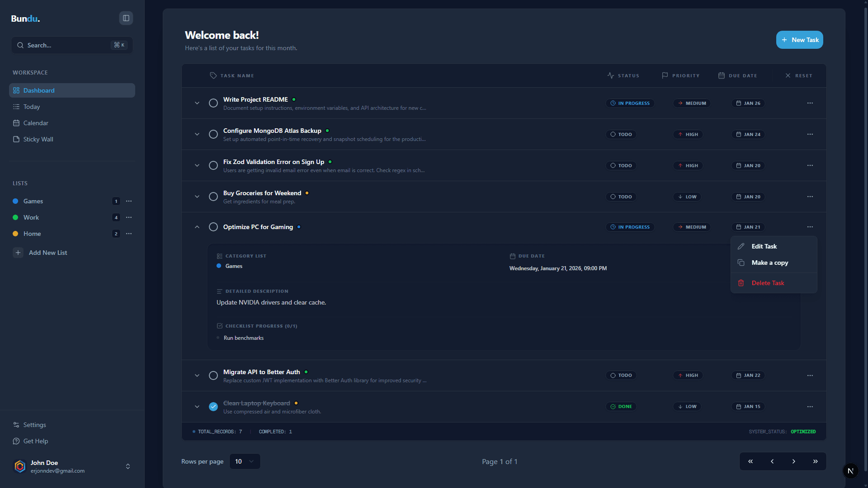Click the New Task button
Screen dimensions: 868x488
pyautogui.click(x=799, y=40)
